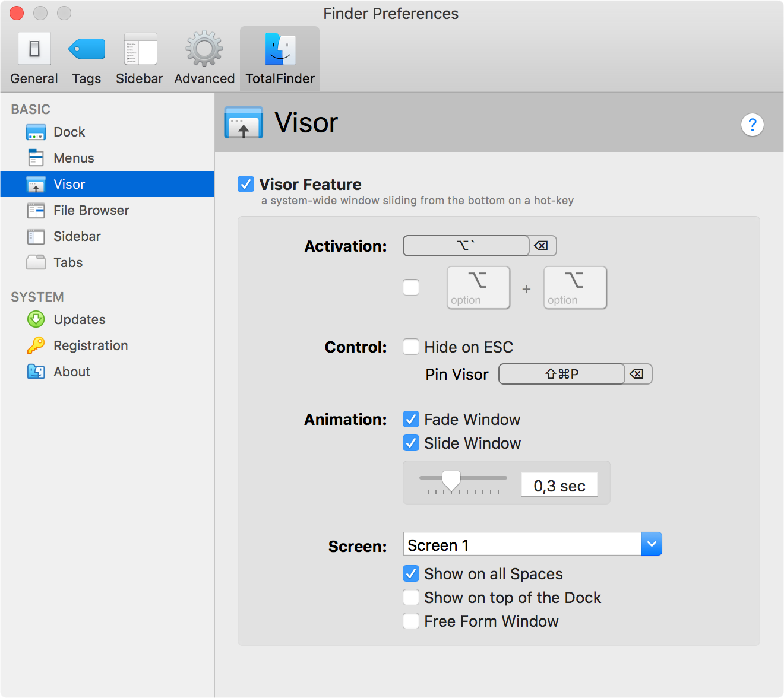The image size is (784, 698).
Task: Open the Tags preferences tab
Action: (87, 59)
